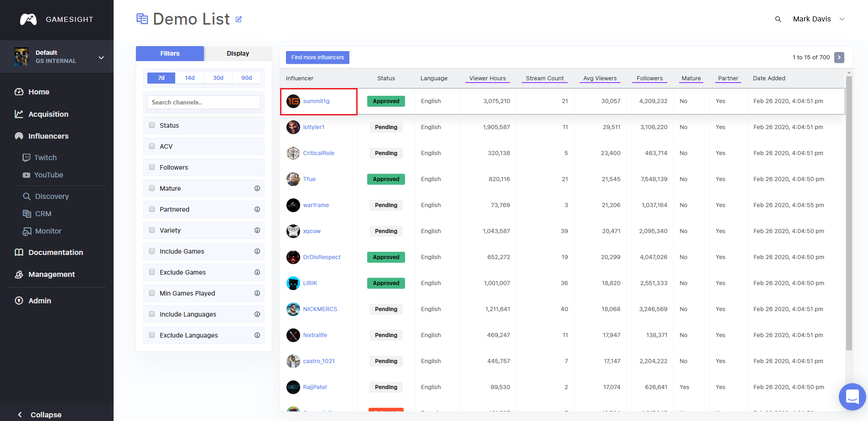Enable the Include Languages checkbox

pyautogui.click(x=152, y=314)
